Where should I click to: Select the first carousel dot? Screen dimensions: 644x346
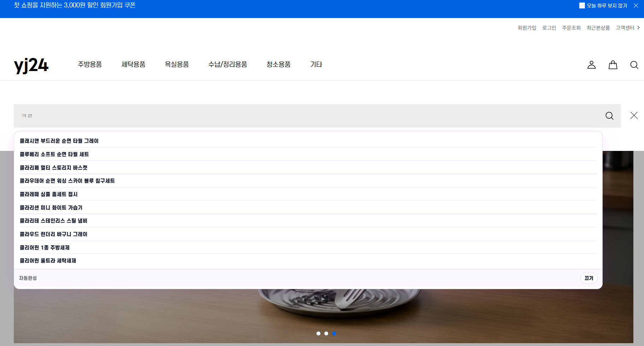(x=318, y=333)
